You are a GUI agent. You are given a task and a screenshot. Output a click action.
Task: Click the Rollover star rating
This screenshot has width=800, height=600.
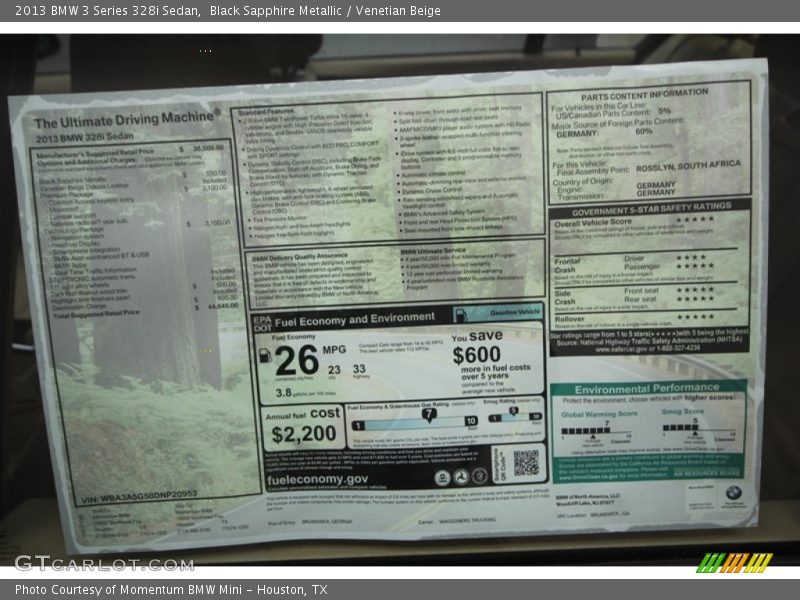pos(694,316)
